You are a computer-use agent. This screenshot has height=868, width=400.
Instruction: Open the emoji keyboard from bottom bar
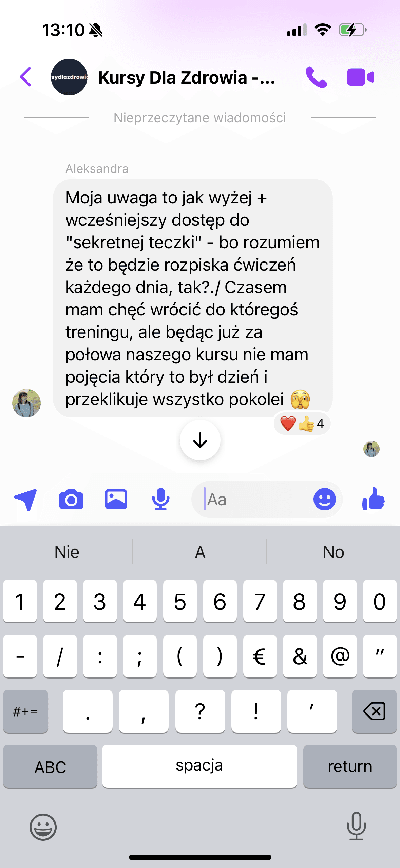click(x=43, y=827)
